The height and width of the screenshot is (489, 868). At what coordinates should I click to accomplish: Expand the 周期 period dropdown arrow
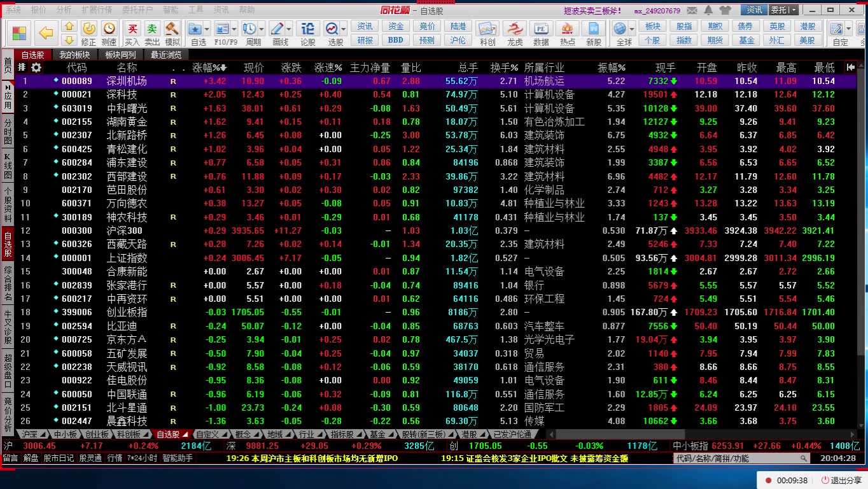pyautogui.click(x=261, y=29)
